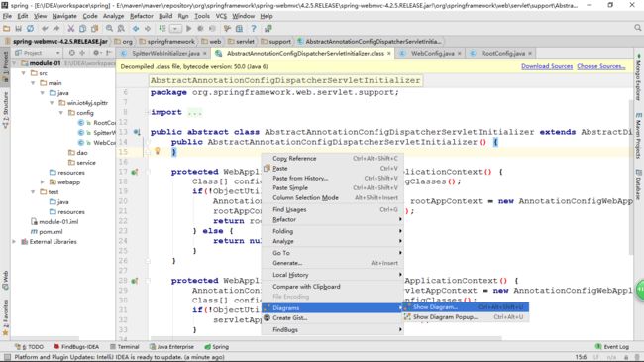The height and width of the screenshot is (362, 644).
Task: Click the Undo toolbar arrow
Action: (45, 29)
